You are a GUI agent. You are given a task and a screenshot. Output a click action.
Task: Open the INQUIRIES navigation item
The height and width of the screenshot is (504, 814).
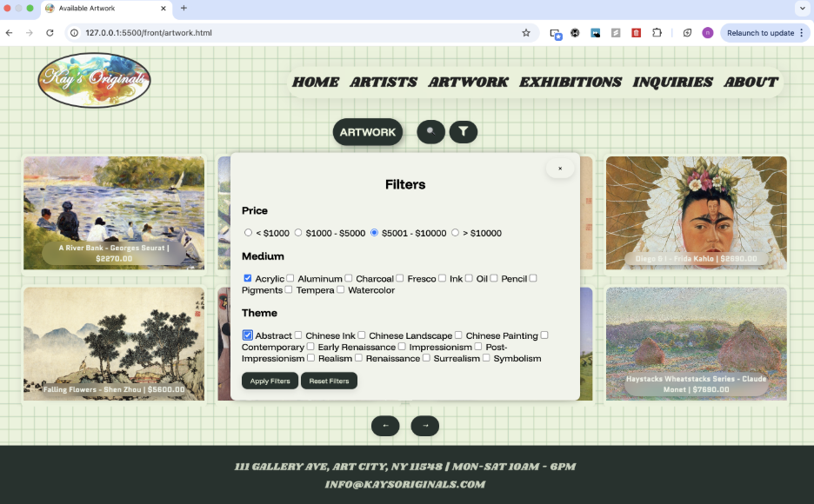[x=673, y=82]
